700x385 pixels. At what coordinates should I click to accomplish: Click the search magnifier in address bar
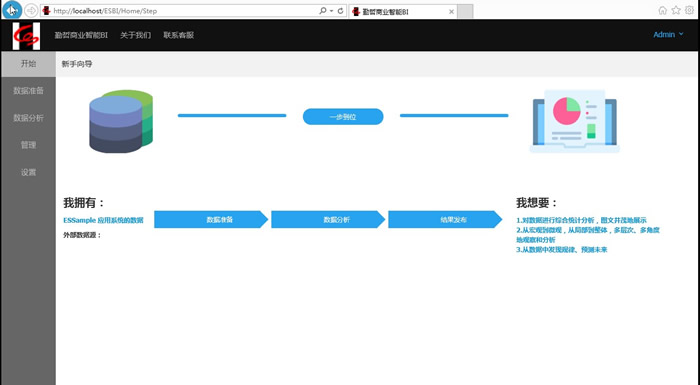[323, 11]
